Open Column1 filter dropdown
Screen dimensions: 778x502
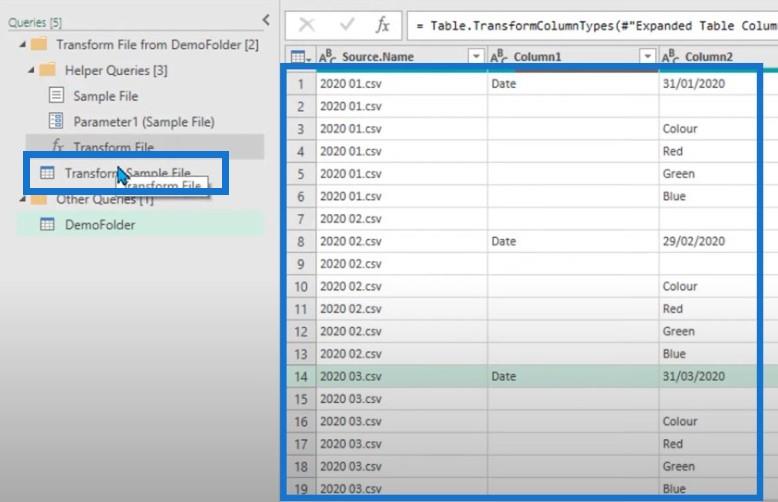tap(647, 57)
